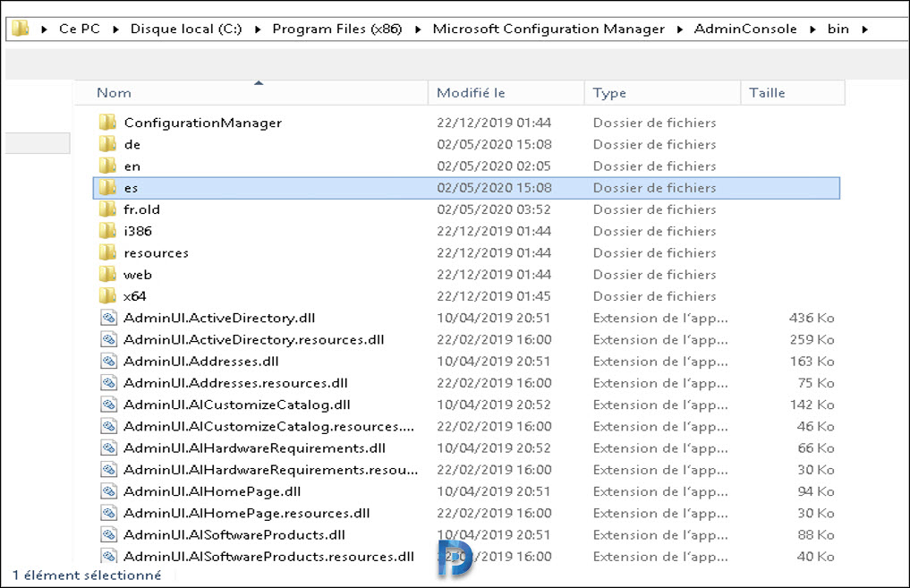The height and width of the screenshot is (588, 910).
Task: Click the x64 folder icon
Action: pyautogui.click(x=107, y=295)
